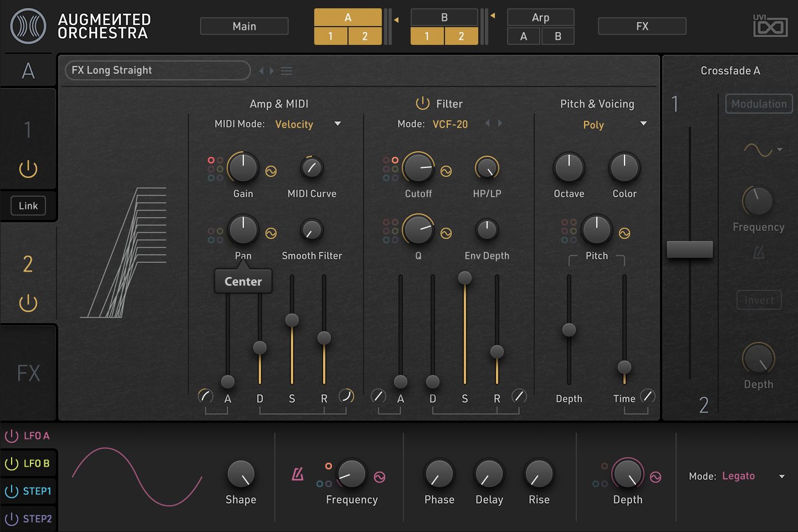Click the Amp Sustain slider handle
Viewport: 798px width, 532px height.
pos(292,320)
